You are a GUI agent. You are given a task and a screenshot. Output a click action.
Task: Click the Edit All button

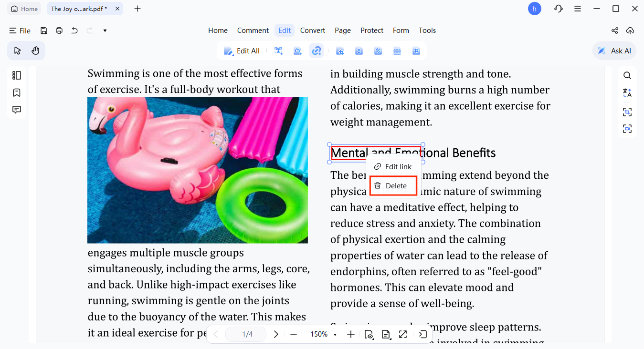(x=242, y=51)
